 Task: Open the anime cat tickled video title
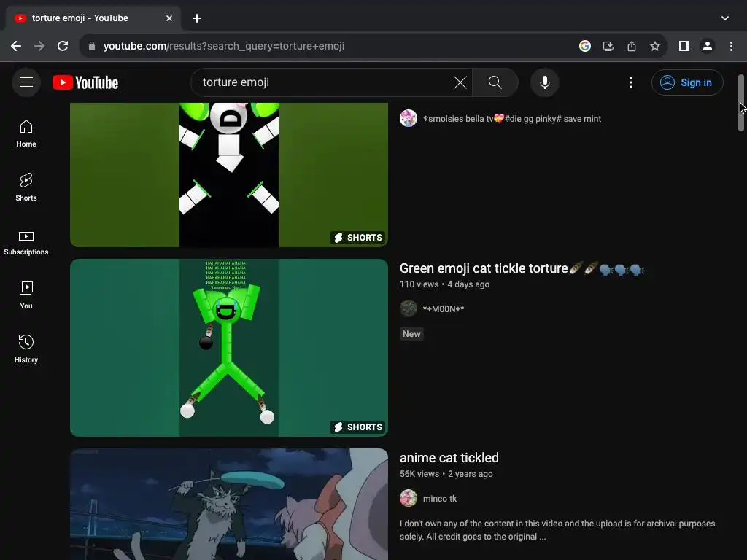click(x=449, y=458)
